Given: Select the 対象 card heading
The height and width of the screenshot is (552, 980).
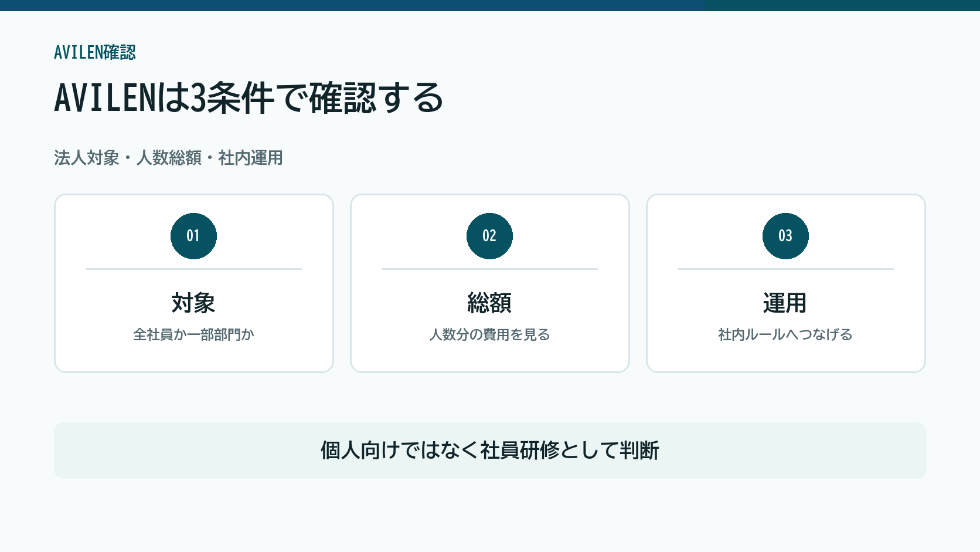Looking at the screenshot, I should [193, 303].
